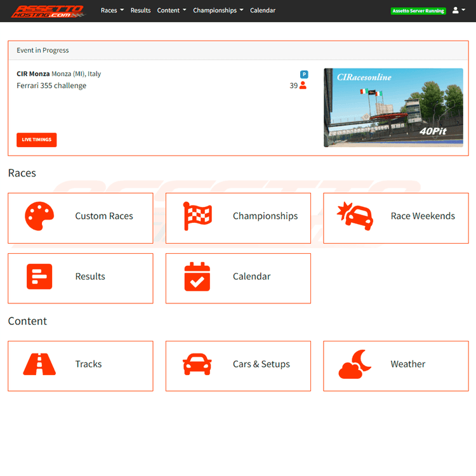The height and width of the screenshot is (476, 476).
Task: Open Calendar from the navbar
Action: tap(263, 10)
